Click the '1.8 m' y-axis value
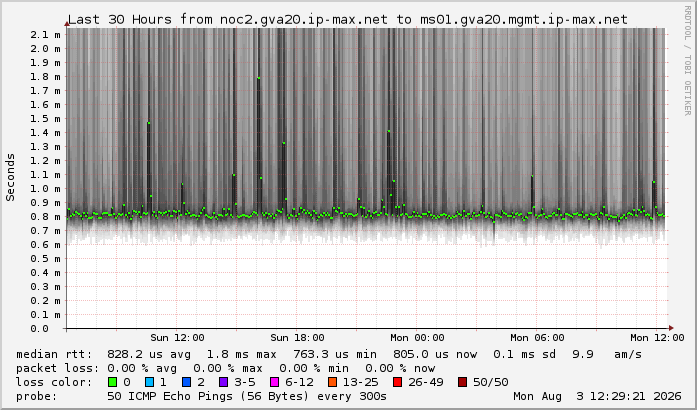 pos(45,77)
